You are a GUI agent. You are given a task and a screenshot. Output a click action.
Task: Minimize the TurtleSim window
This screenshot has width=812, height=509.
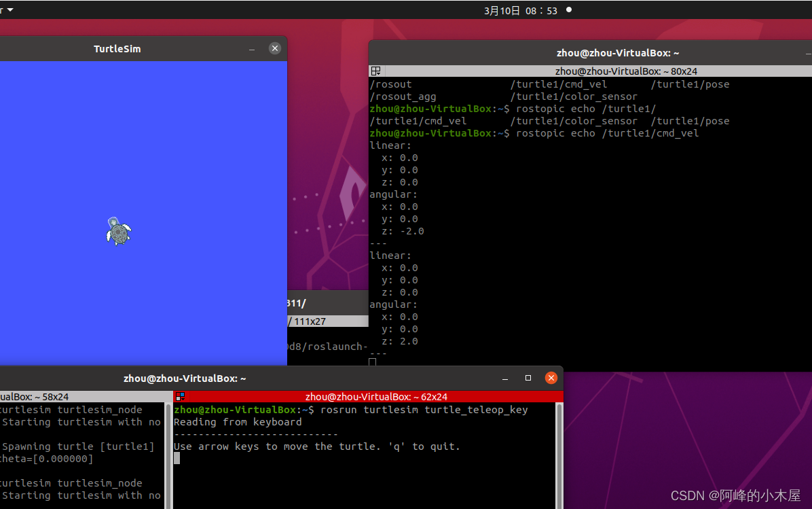[x=252, y=49]
